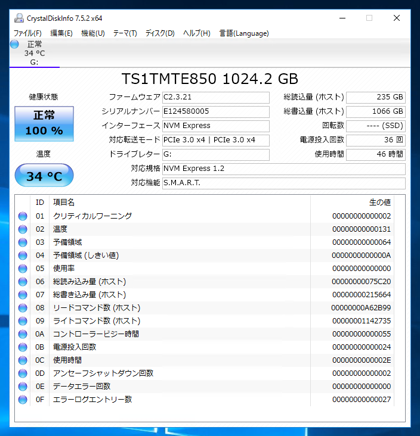Click status orb for ID 0C 使用時間 row

tap(23, 360)
